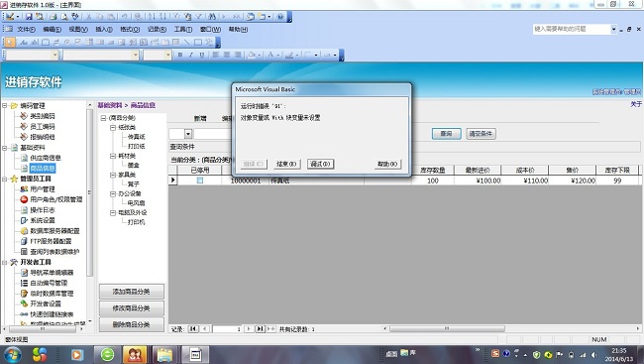Open the 工具(T) menu
Viewport: 644px width, 364px height.
[182, 29]
